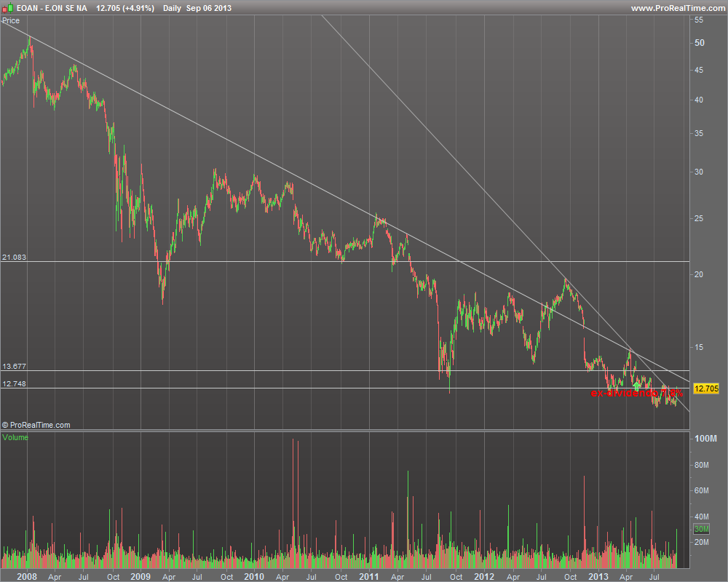Click the Daily timeframe label
The height and width of the screenshot is (582, 728).
click(173, 8)
